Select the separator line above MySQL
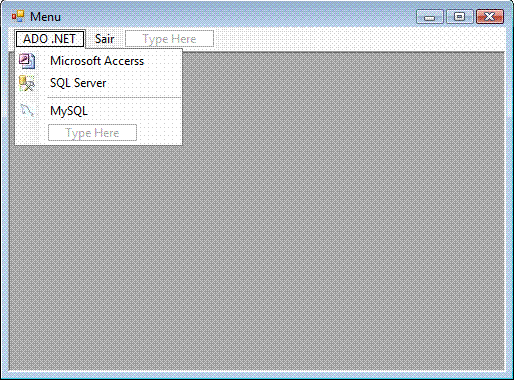This screenshot has height=381, width=515. pyautogui.click(x=114, y=98)
